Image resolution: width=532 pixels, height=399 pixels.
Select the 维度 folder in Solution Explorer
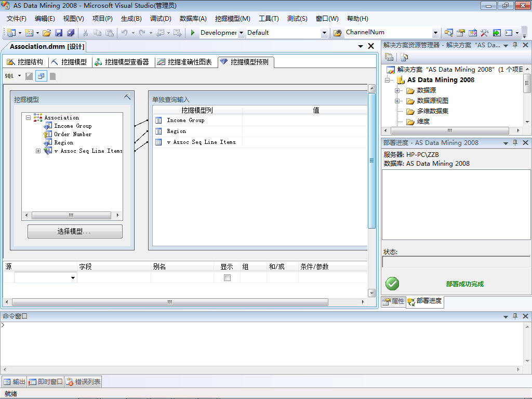[423, 122]
